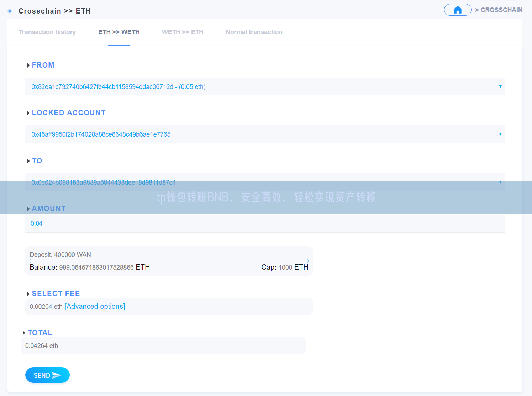
Task: Click the TOTAL heading
Action: tap(40, 333)
